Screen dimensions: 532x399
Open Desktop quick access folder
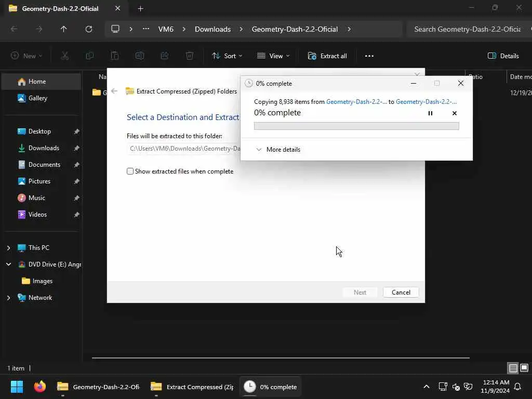42,131
